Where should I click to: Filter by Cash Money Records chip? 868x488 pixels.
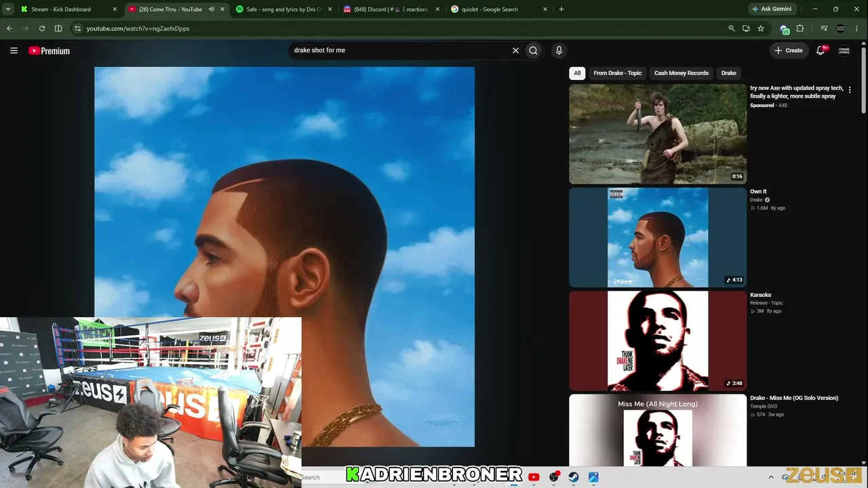coord(682,73)
